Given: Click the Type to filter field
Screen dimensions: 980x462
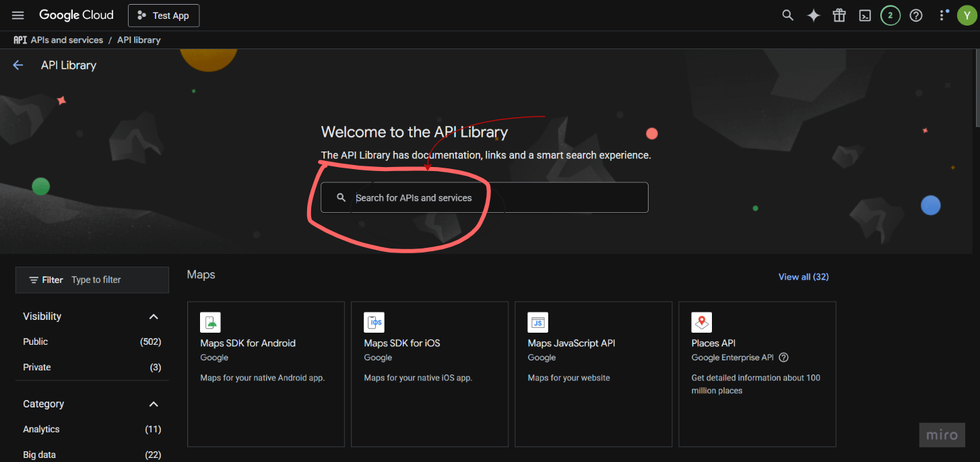Looking at the screenshot, I should 96,279.
